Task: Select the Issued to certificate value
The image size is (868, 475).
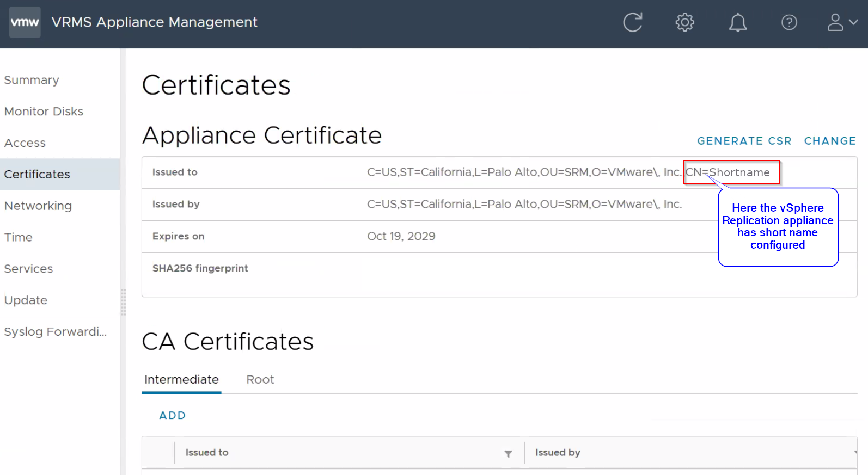Action: [569, 172]
